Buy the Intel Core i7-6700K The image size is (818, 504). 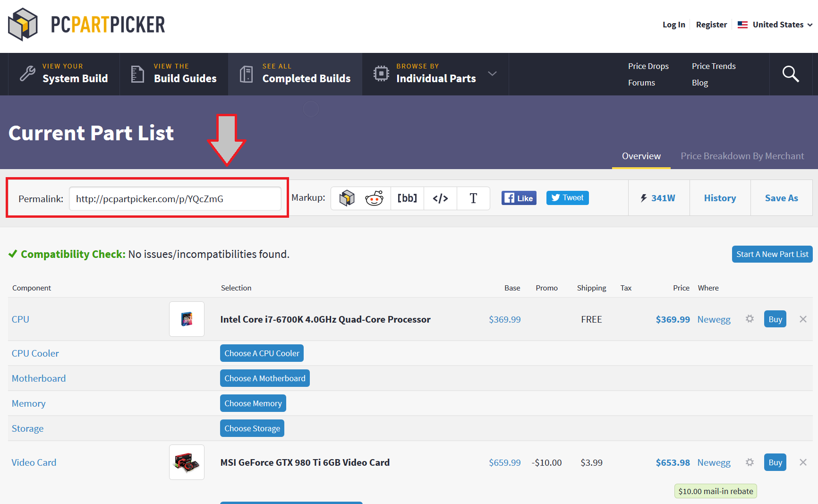(x=775, y=319)
